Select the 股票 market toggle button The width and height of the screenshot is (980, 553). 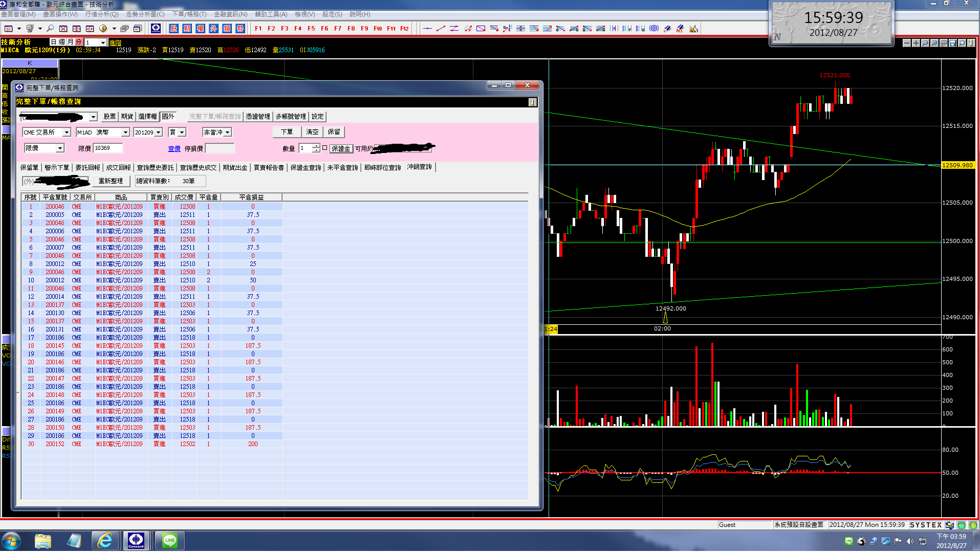(x=110, y=117)
